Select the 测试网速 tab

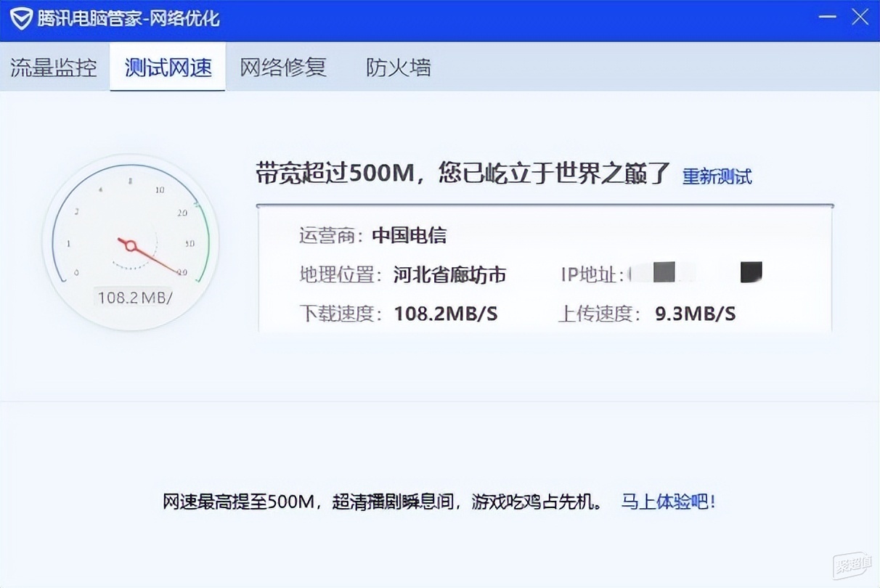[x=168, y=68]
